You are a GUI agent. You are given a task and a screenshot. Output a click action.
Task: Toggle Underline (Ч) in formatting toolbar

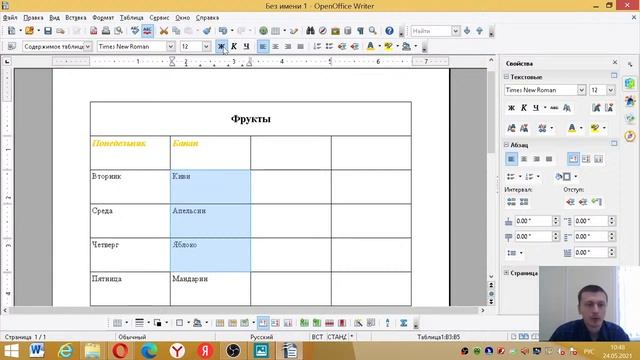click(247, 47)
